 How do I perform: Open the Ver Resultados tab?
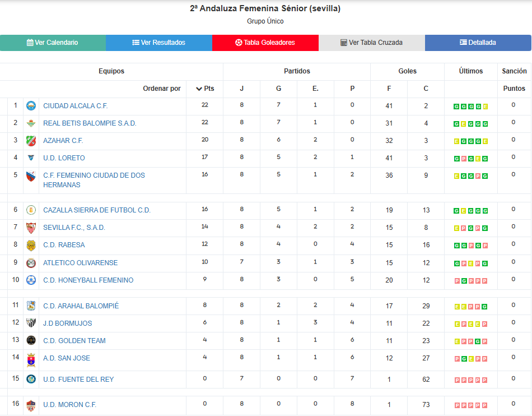[x=159, y=43]
